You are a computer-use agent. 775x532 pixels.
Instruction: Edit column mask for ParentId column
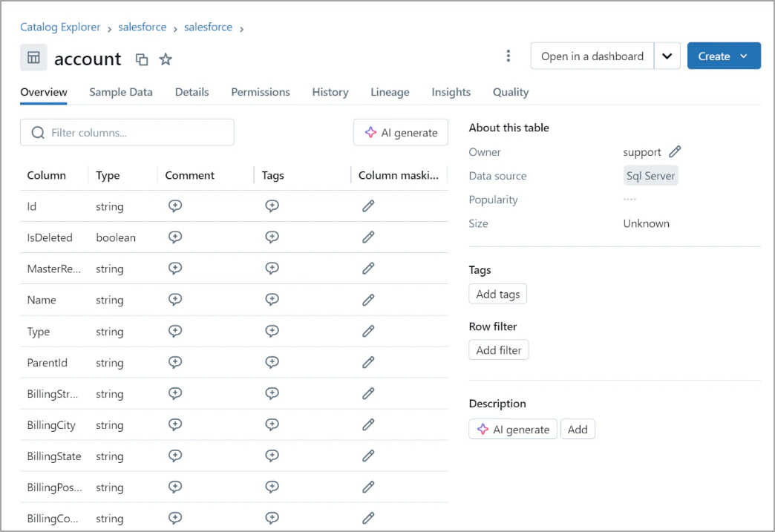pyautogui.click(x=368, y=363)
